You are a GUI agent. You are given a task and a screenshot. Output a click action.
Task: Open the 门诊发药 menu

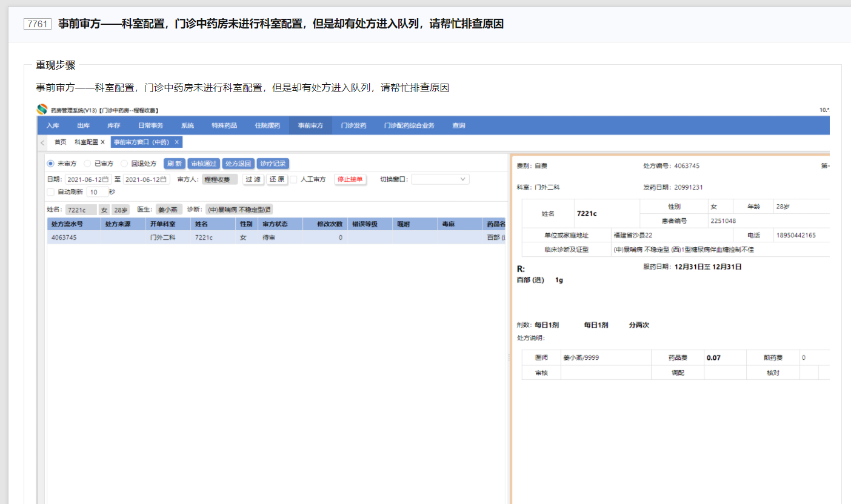tap(353, 125)
